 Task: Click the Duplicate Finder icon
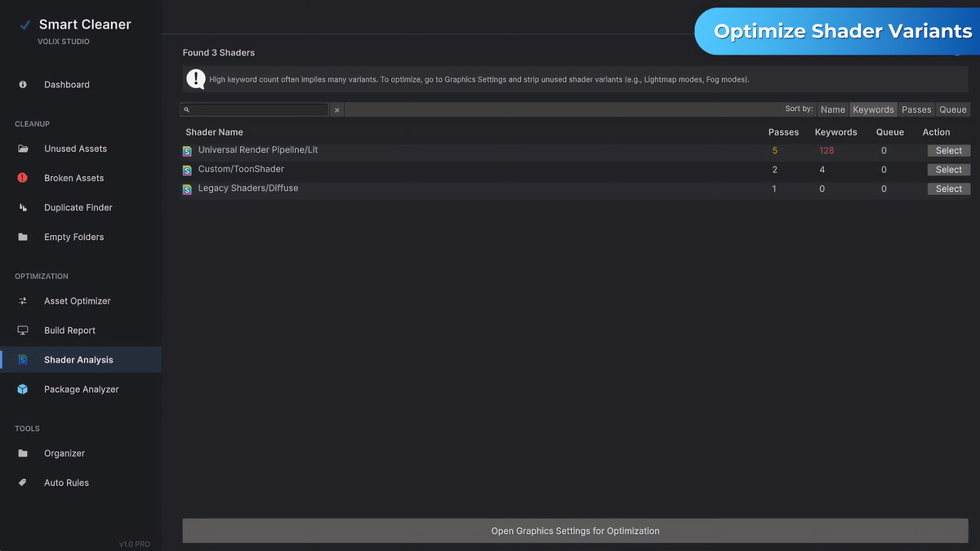[24, 207]
